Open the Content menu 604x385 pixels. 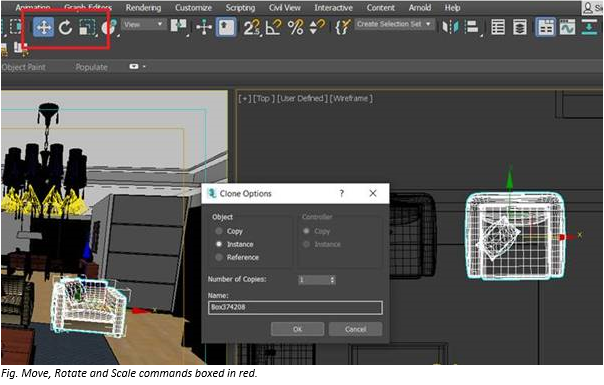point(381,8)
